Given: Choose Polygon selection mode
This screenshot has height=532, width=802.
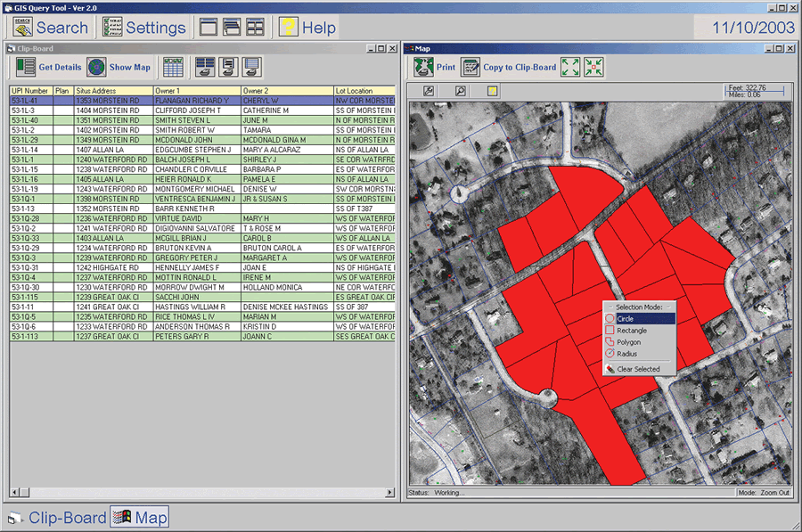Looking at the screenshot, I should 639,342.
